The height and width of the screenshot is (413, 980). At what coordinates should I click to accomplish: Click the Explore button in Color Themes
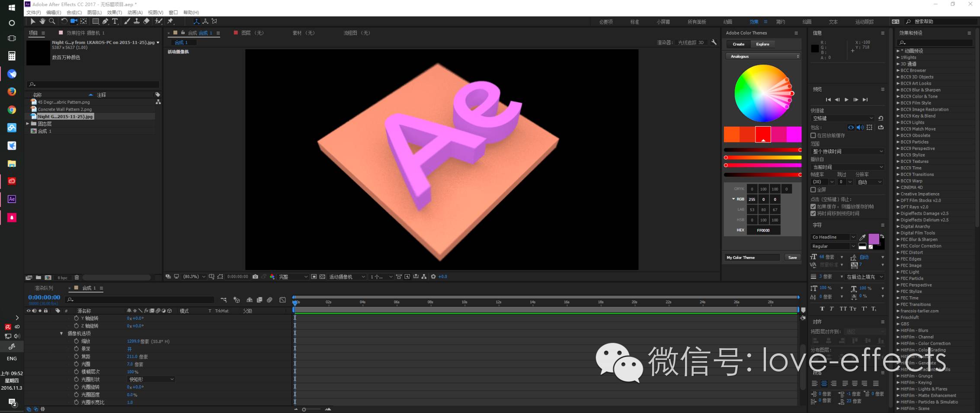tap(762, 44)
